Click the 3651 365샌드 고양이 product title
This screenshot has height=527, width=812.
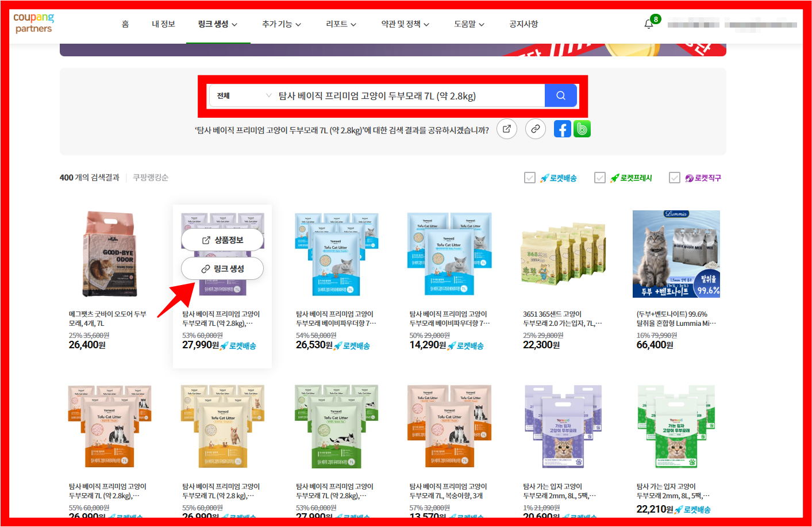point(563,319)
